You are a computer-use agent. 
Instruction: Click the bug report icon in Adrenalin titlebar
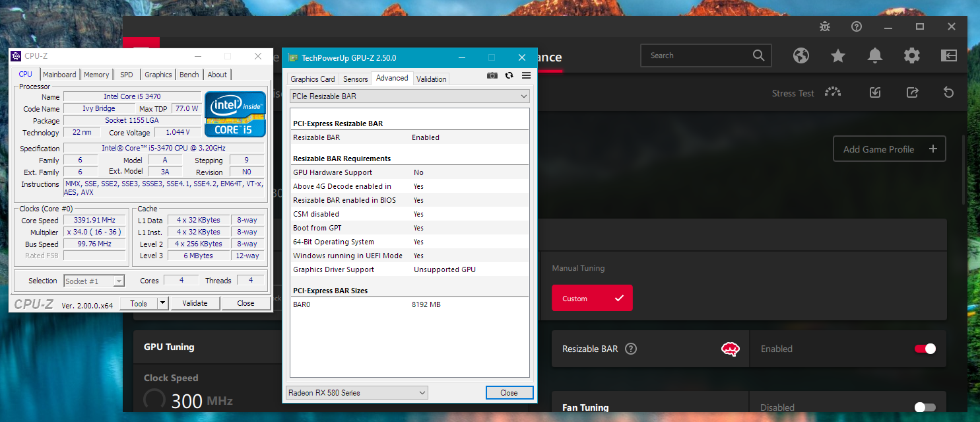click(824, 26)
